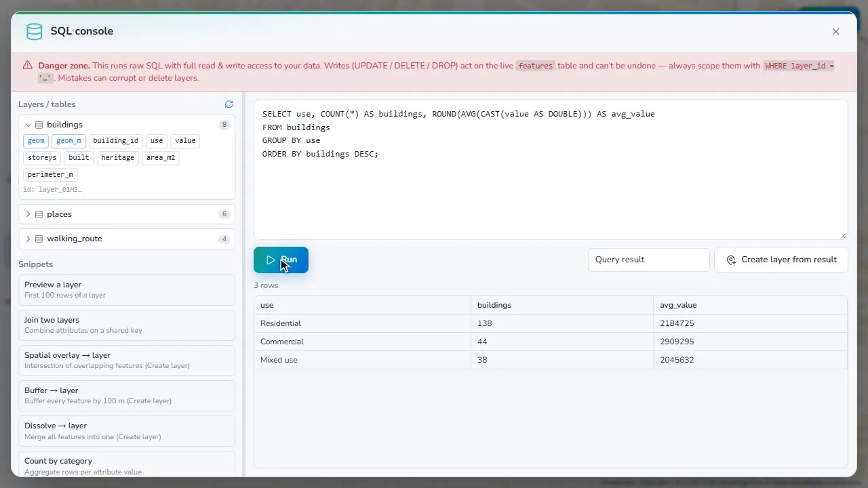Viewport: 868px width, 488px height.
Task: Choose the Count by category snippet
Action: click(x=127, y=465)
